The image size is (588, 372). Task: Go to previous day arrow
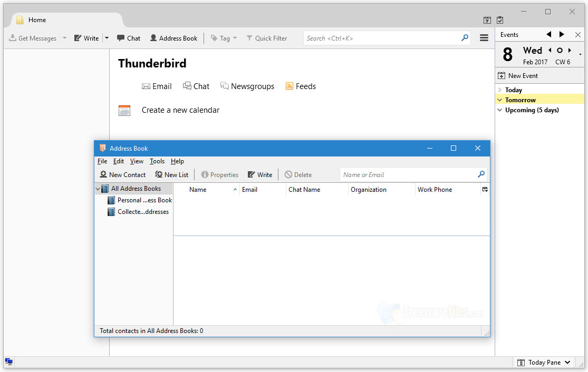coord(550,50)
